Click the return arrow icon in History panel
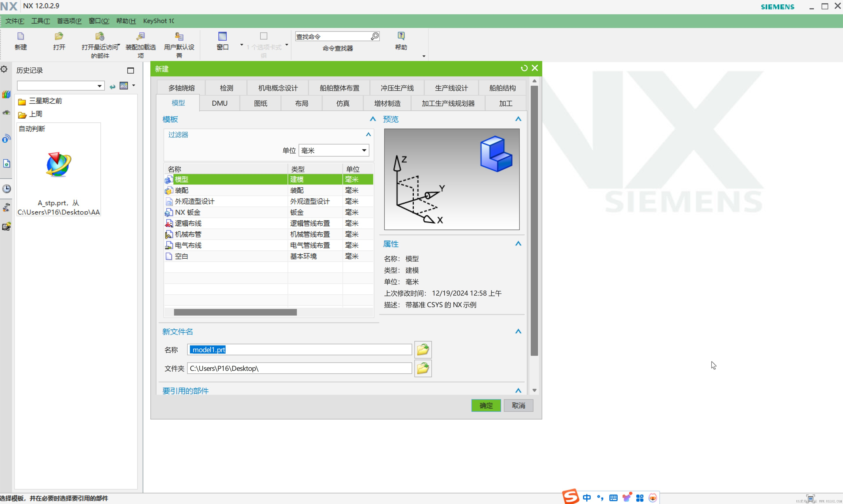Screen dimensions: 843x504 pos(112,87)
